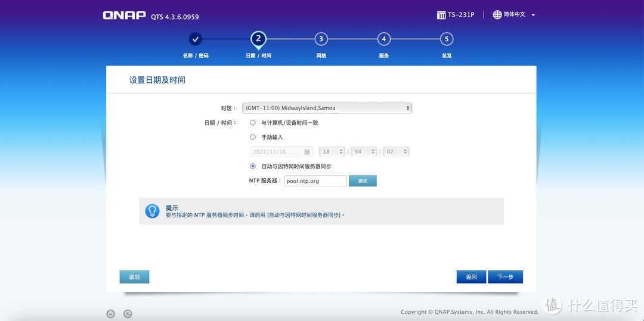Open the 网络 step label
Screen dimensions: 644x321
(x=321, y=56)
